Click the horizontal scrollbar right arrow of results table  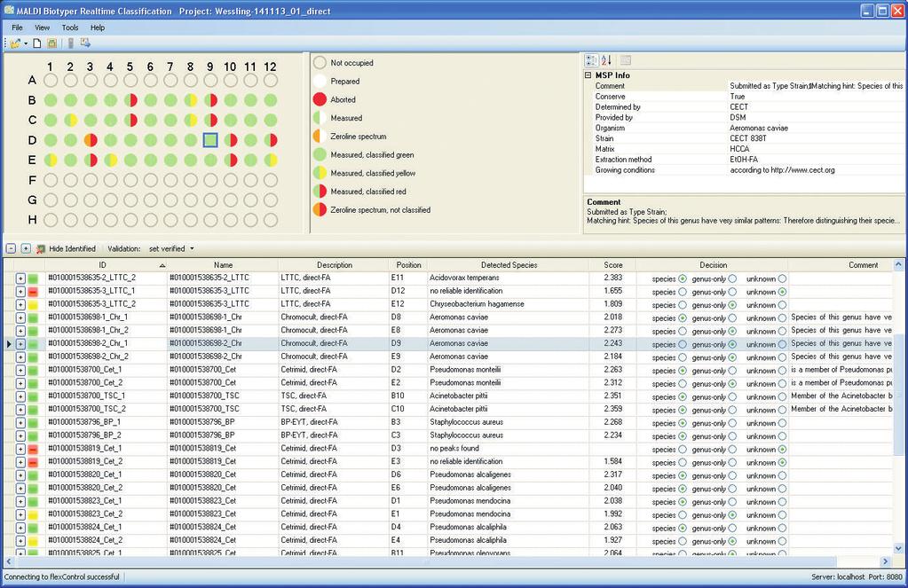(885, 561)
